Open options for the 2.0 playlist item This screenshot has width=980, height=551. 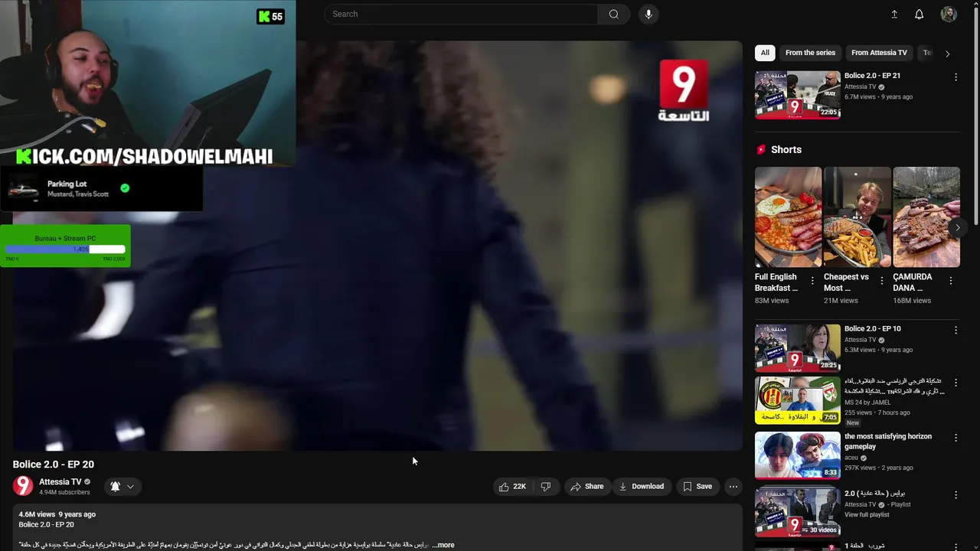pyautogui.click(x=955, y=495)
